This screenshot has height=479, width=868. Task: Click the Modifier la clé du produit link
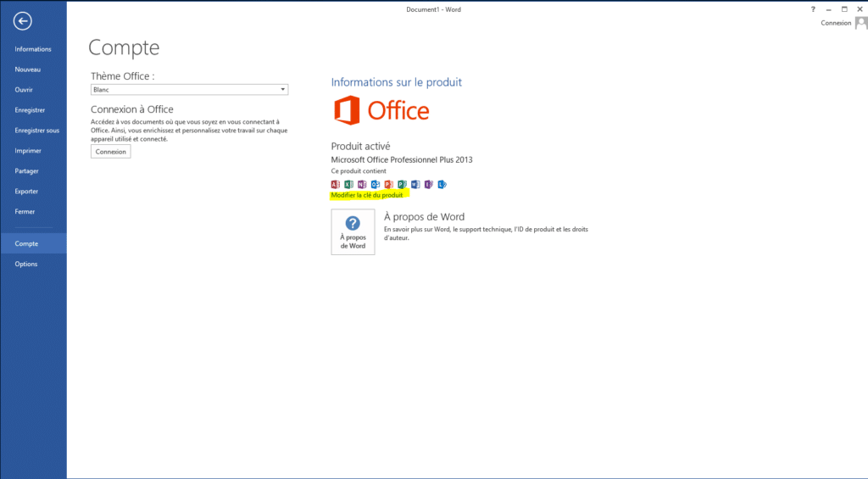[x=367, y=195]
